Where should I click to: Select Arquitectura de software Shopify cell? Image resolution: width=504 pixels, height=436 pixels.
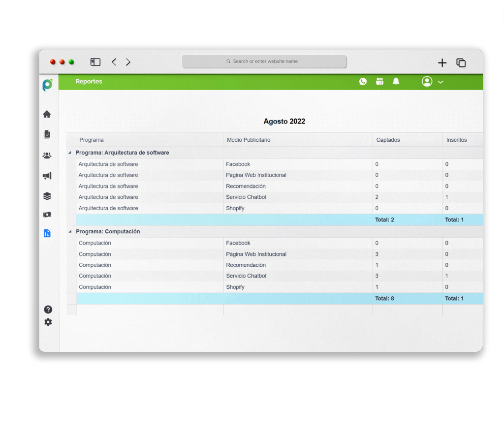[x=235, y=208]
